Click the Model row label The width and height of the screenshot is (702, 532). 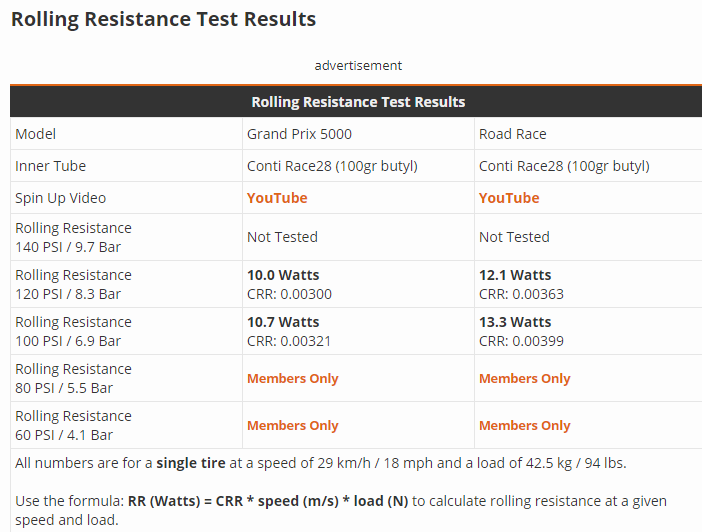point(36,134)
